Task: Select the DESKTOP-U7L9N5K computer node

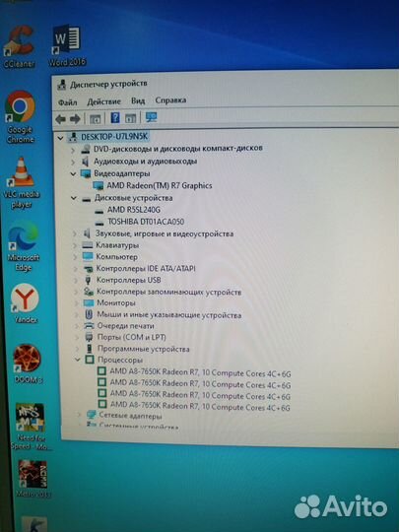Action: 114,137
